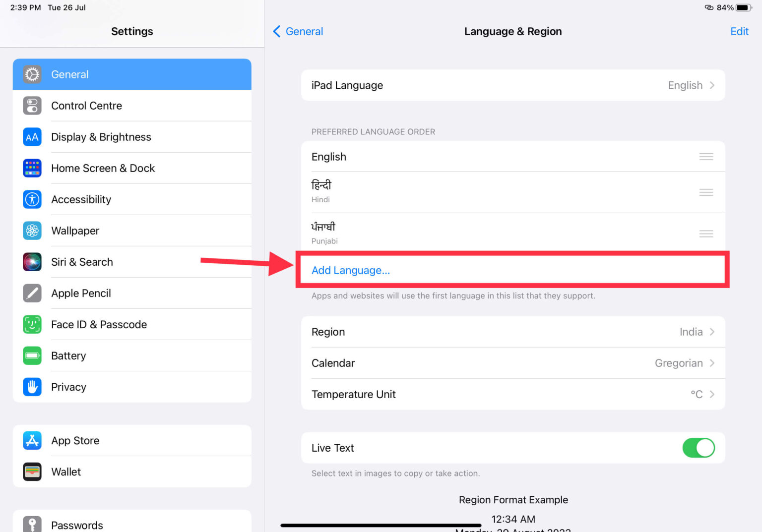Go back to General via chevron

(297, 31)
